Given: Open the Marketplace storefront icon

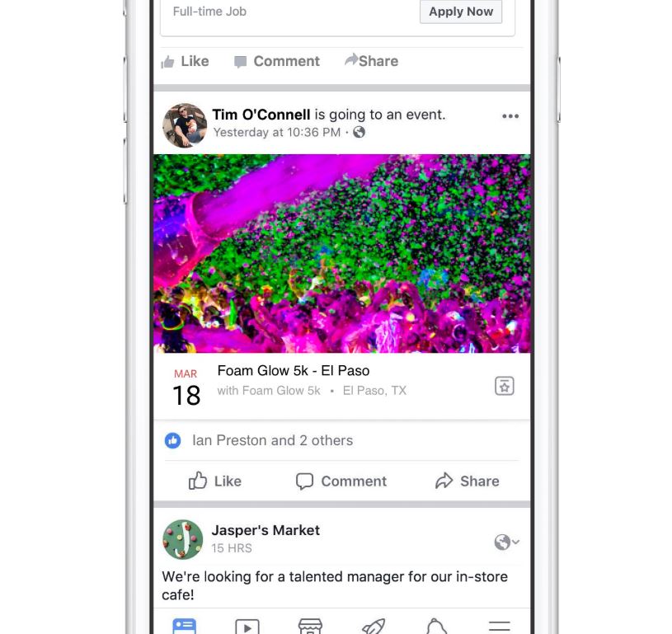Looking at the screenshot, I should pyautogui.click(x=310, y=626).
